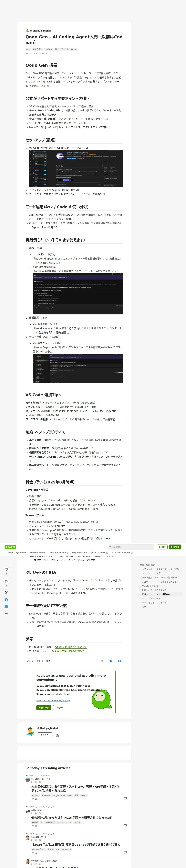The image size is (186, 868).
Task: Click the Signup button in header
Action: (x=175, y=547)
